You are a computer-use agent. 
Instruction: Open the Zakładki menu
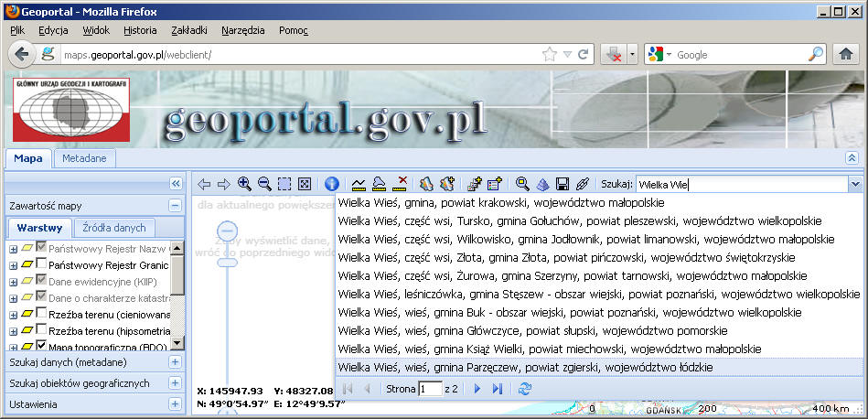[189, 30]
